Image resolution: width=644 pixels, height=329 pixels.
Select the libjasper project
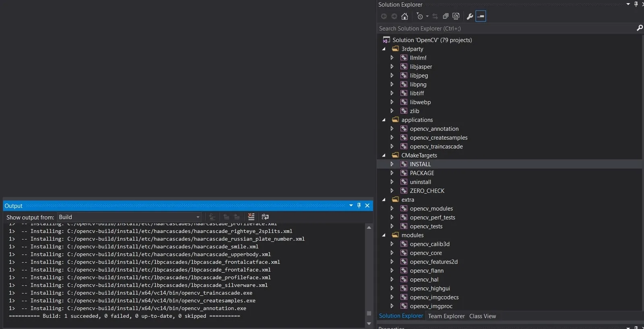[421, 67]
